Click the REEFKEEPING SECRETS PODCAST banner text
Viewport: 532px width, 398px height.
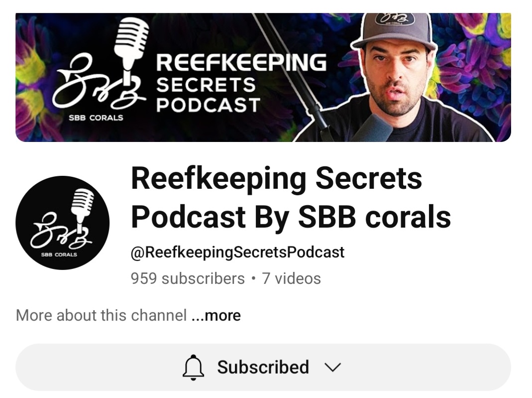241,83
